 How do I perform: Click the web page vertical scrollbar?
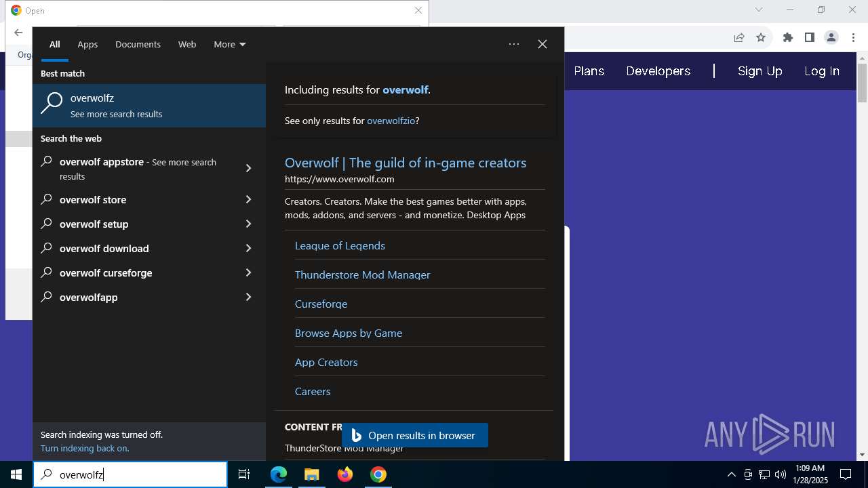863,256
